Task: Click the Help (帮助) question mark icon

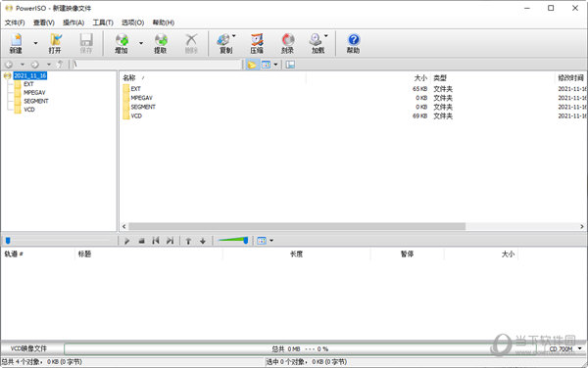Action: pos(353,43)
